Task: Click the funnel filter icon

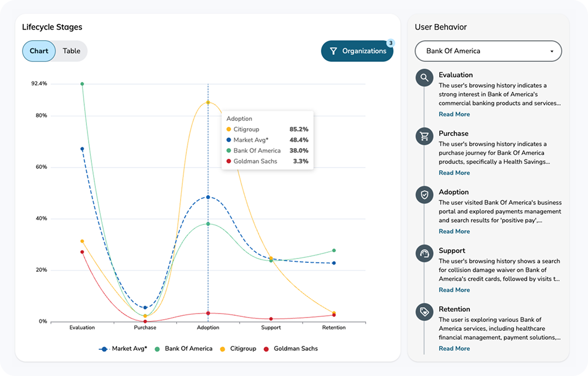Action: click(333, 51)
